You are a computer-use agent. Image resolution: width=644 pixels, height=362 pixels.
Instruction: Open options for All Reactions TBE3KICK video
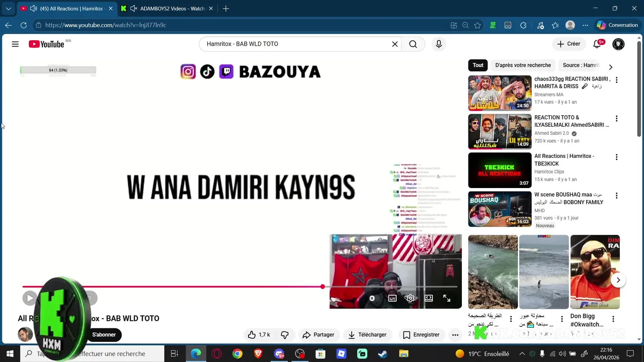pyautogui.click(x=616, y=157)
